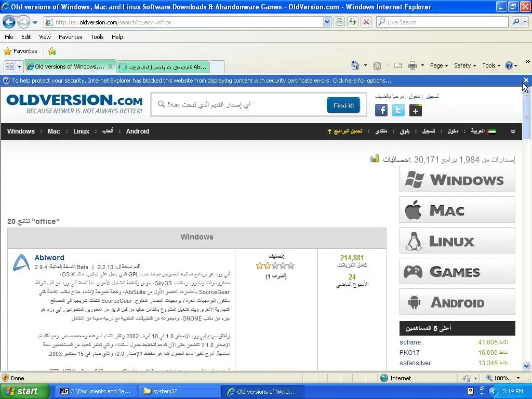Click the Start button
Screen dimensions: 532x399
24,391
